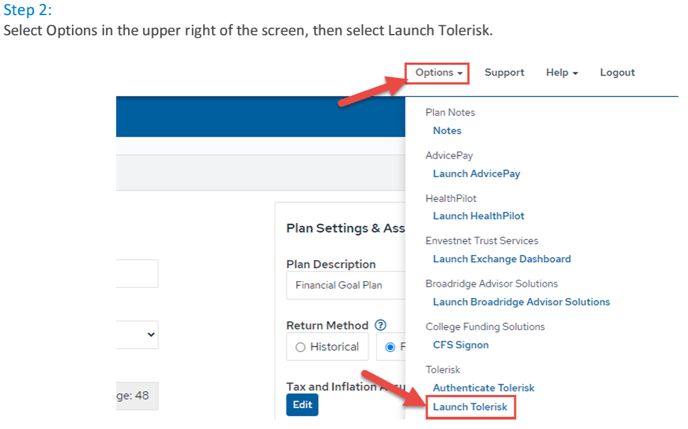Click the blue Edit button
The width and height of the screenshot is (688, 429).
click(x=300, y=405)
